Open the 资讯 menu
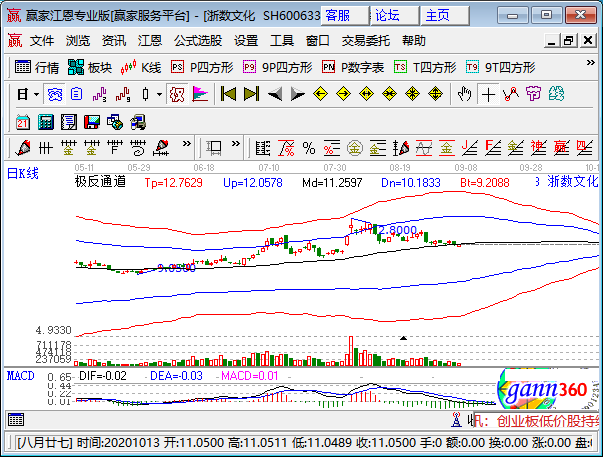 [x=114, y=40]
